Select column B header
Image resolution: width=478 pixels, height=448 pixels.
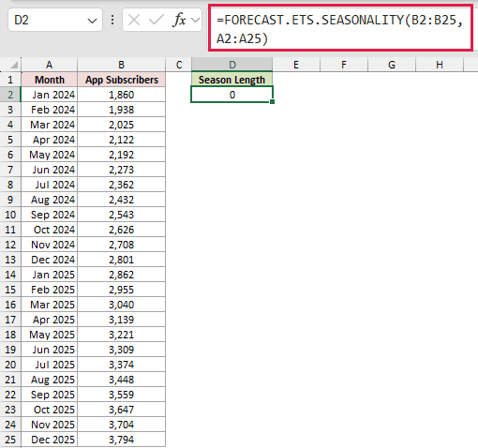[121, 65]
